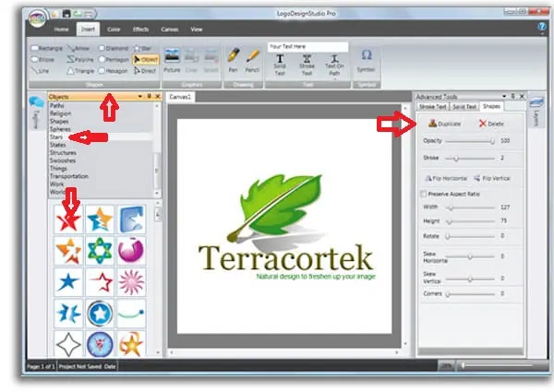Image resolution: width=554 pixels, height=392 pixels.
Task: Switch to the Solid Text tools tab
Action: click(464, 107)
